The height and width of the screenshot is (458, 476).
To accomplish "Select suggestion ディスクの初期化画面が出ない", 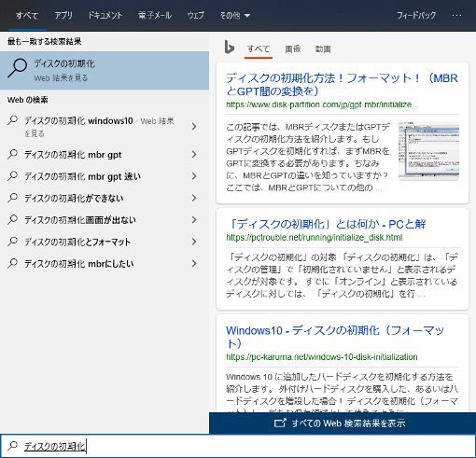I will (x=105, y=220).
